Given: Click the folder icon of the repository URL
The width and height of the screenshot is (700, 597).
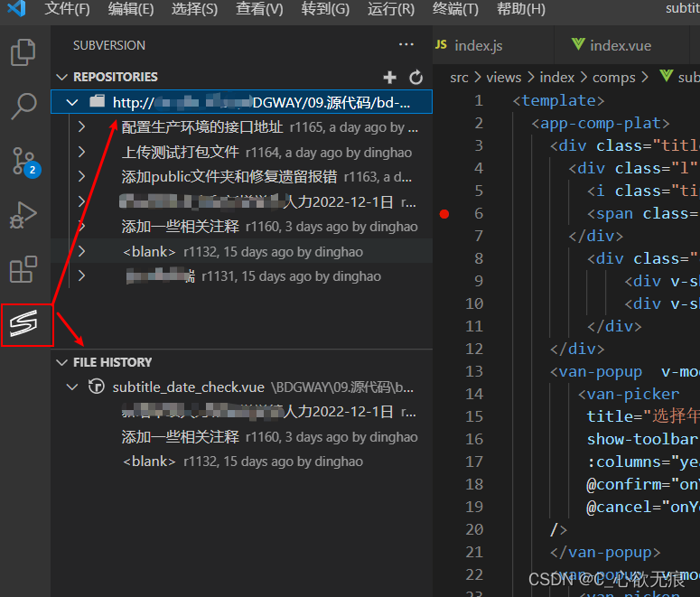Looking at the screenshot, I should click(x=97, y=102).
